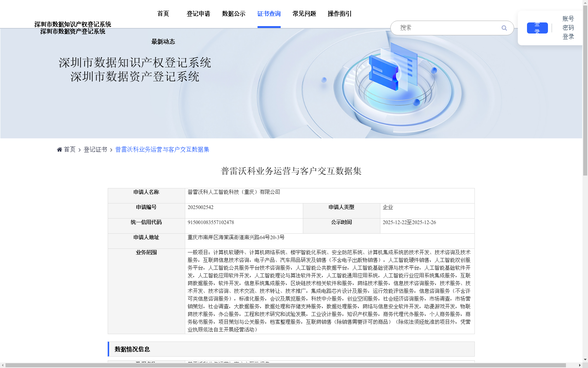The width and height of the screenshot is (588, 368).
Task: Open the 登记申请 menu item
Action: click(198, 14)
